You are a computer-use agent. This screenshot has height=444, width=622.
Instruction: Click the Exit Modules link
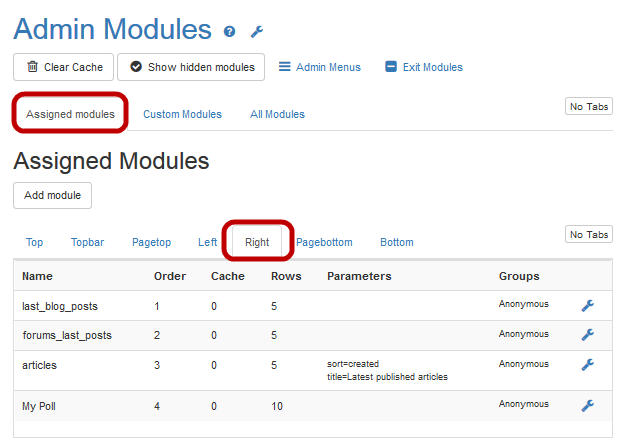click(424, 67)
